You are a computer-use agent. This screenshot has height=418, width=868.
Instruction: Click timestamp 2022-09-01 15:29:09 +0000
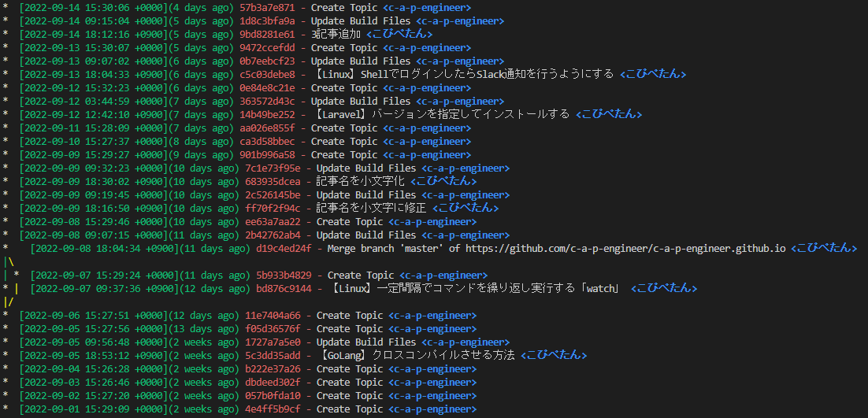[x=93, y=409]
